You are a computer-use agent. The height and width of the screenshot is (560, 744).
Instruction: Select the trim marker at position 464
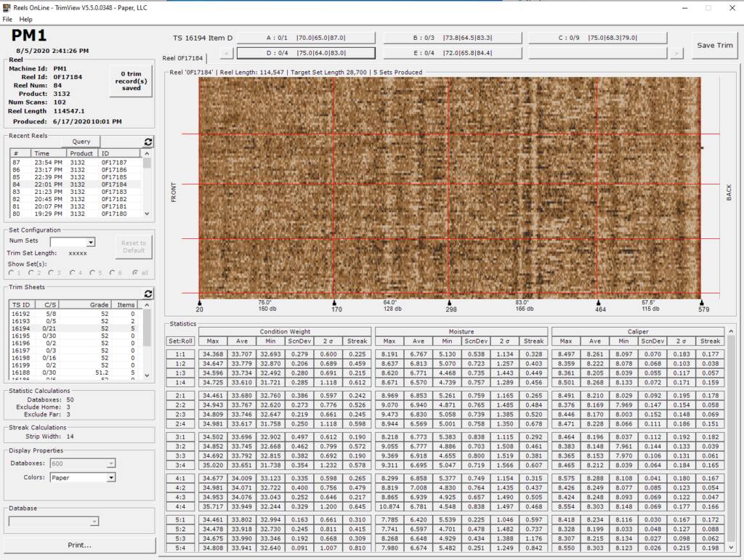point(599,303)
